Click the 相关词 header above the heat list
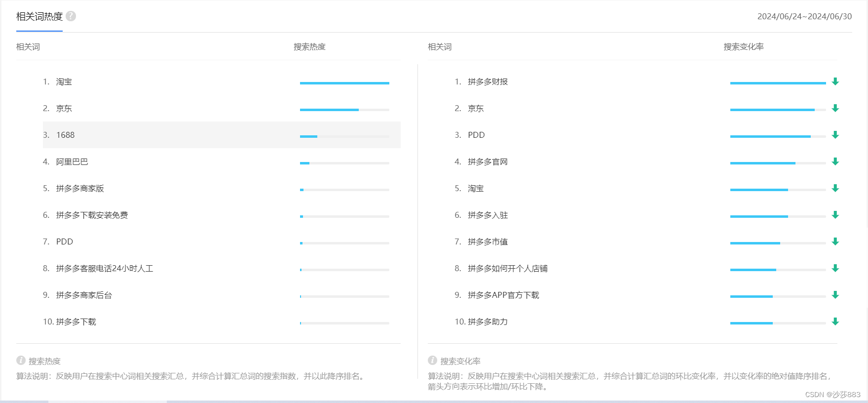This screenshot has width=868, height=403. [28, 47]
